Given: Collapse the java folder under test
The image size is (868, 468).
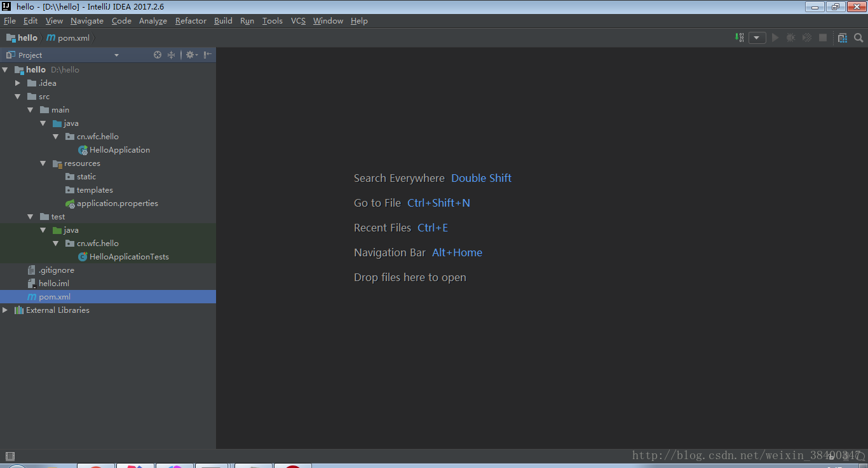Looking at the screenshot, I should 43,230.
